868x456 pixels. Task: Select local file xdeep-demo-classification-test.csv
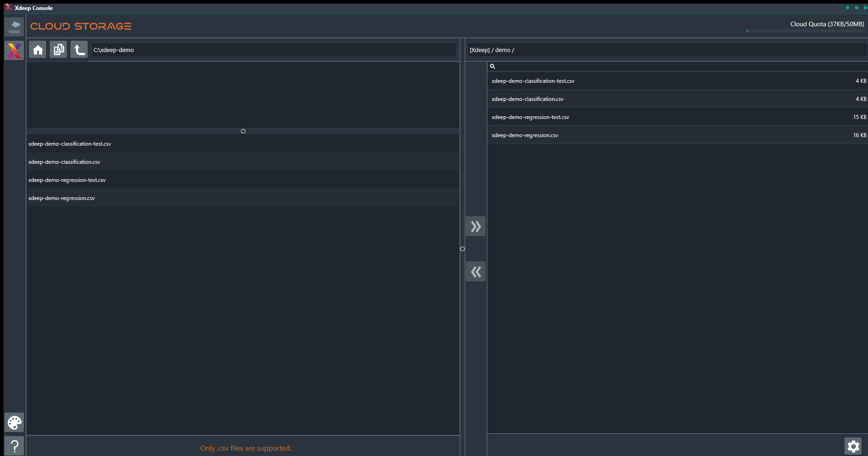(243, 143)
